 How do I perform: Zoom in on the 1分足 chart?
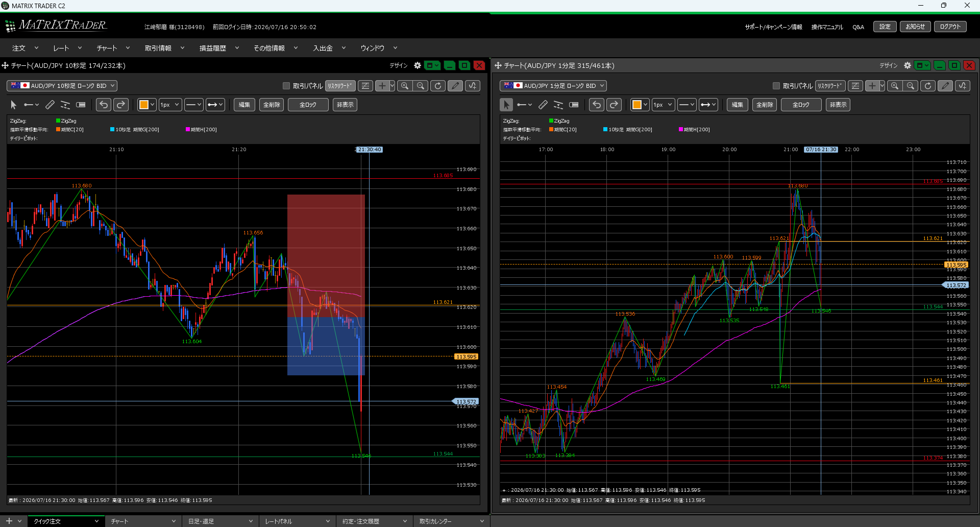click(x=895, y=86)
